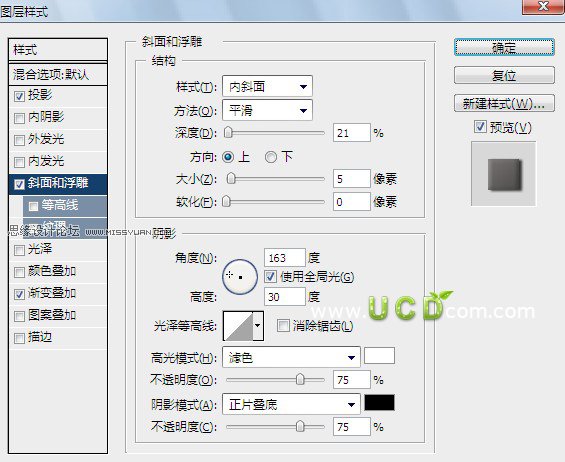Click the 光泽等高线 contour thumbnail
This screenshot has height=462, width=565.
(238, 326)
